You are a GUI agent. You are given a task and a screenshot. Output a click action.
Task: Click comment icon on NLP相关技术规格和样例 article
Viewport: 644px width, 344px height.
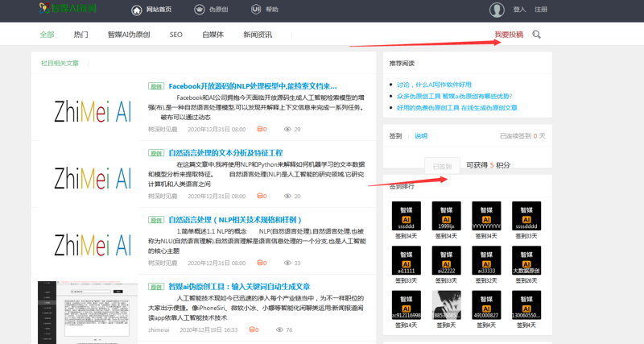(x=259, y=263)
